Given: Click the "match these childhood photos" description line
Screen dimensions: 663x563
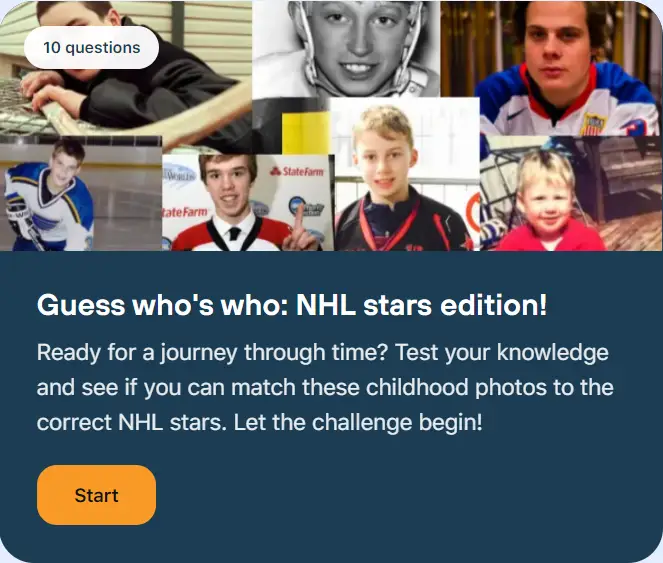Looking at the screenshot, I should pyautogui.click(x=325, y=387).
